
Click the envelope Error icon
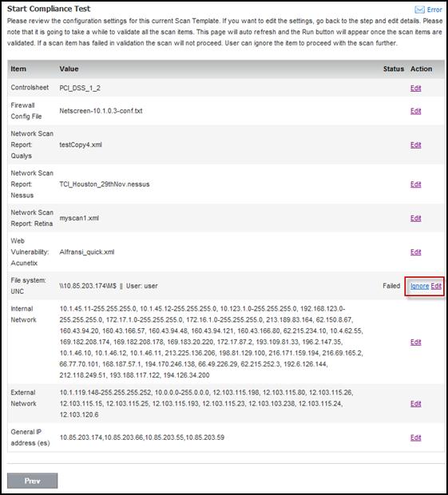pos(419,10)
